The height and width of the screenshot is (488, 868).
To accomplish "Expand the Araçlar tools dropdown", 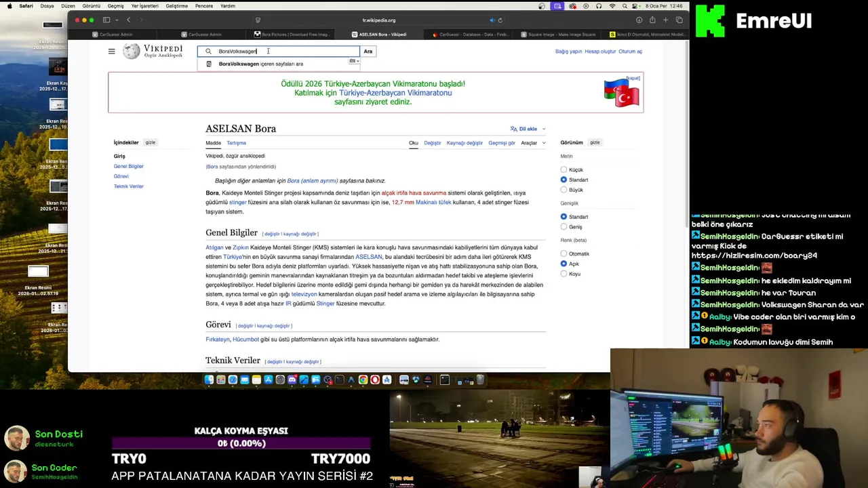I will pos(533,143).
